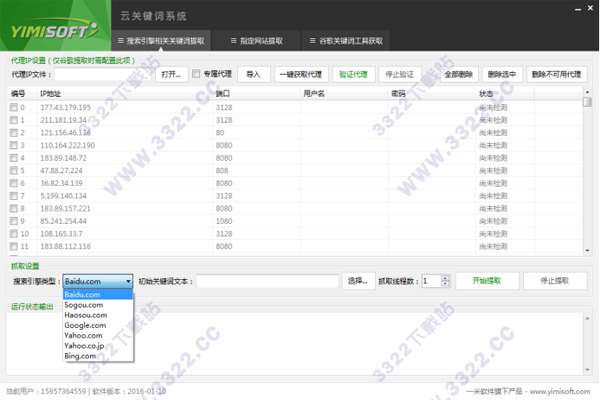Click the 选择... button
600x400 pixels.
coord(358,281)
